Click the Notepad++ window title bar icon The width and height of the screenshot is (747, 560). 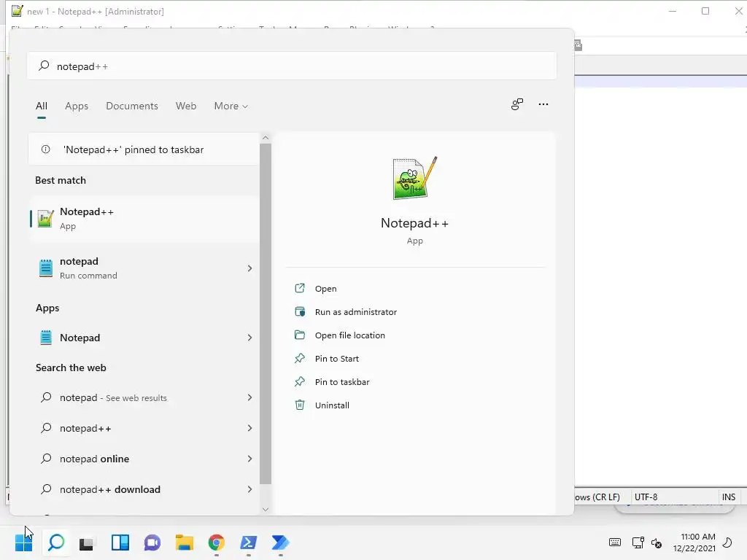tap(18, 10)
